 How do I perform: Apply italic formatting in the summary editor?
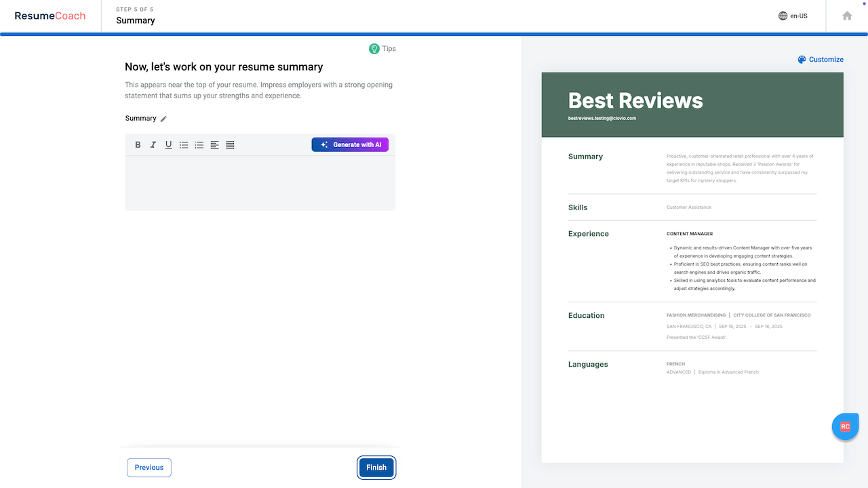coord(153,144)
